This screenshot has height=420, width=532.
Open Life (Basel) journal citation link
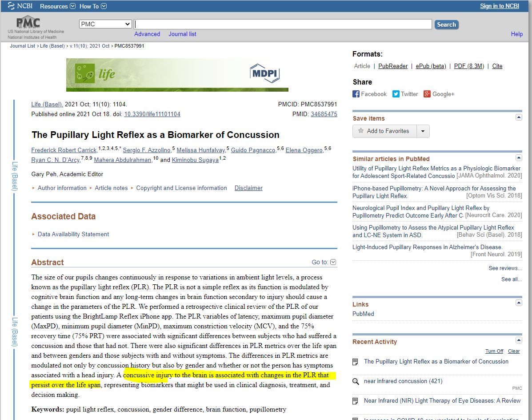[x=47, y=104]
